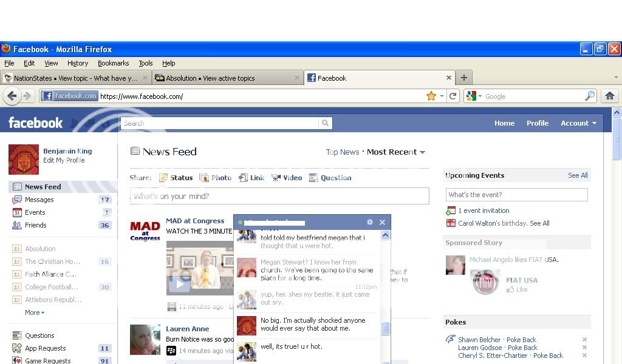Click the Video share icon
This screenshot has height=364, width=622.
click(276, 178)
